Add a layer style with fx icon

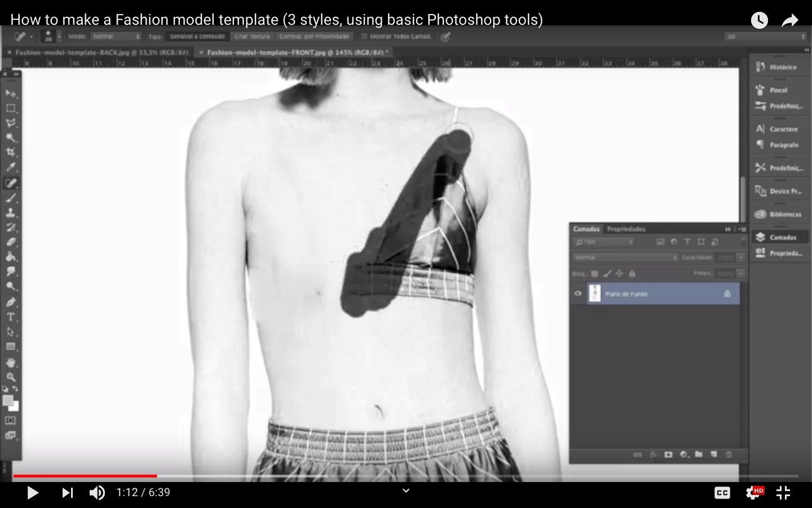click(x=654, y=454)
